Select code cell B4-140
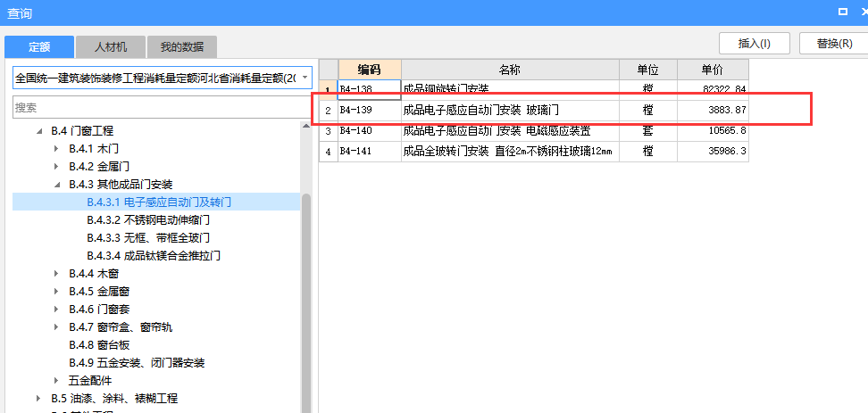 point(369,131)
